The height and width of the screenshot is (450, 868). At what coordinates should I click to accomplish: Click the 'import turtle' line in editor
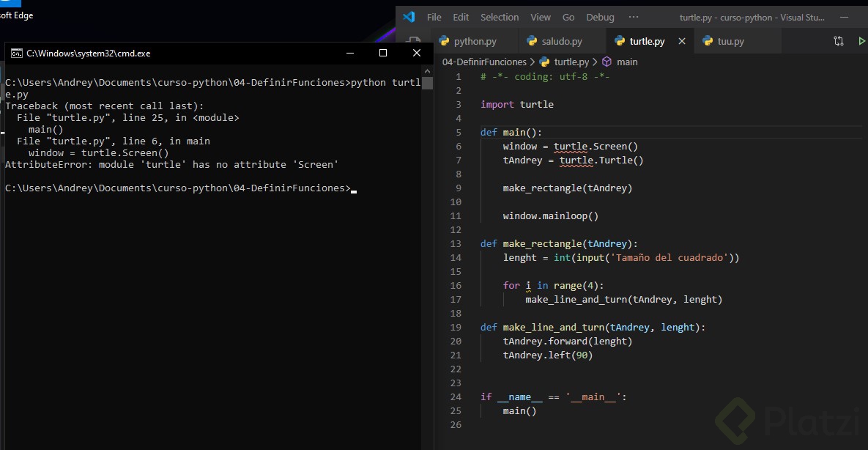point(517,105)
